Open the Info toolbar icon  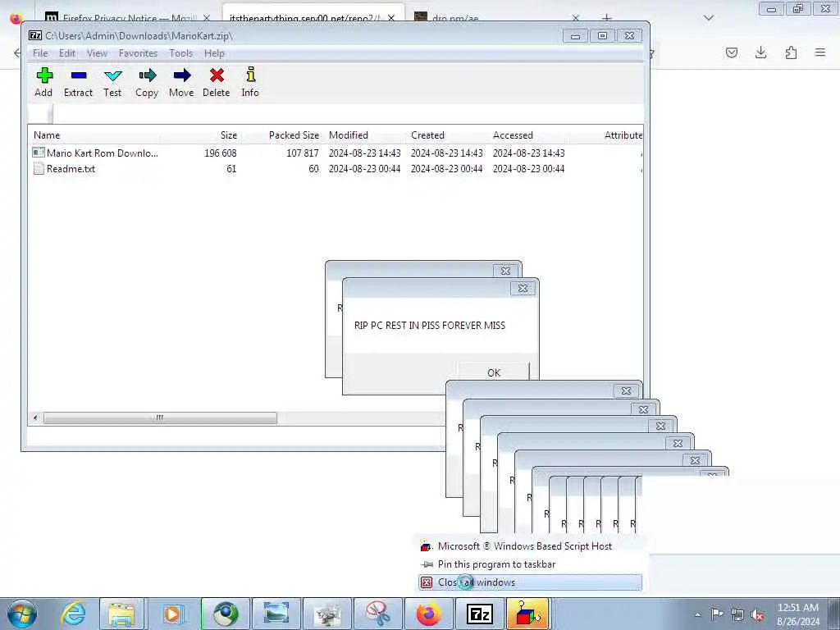pos(250,82)
